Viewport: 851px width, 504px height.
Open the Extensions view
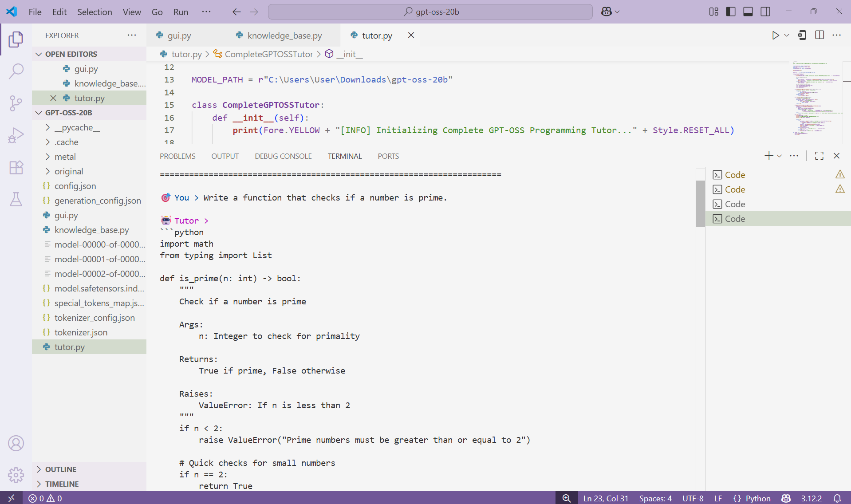coord(16,167)
